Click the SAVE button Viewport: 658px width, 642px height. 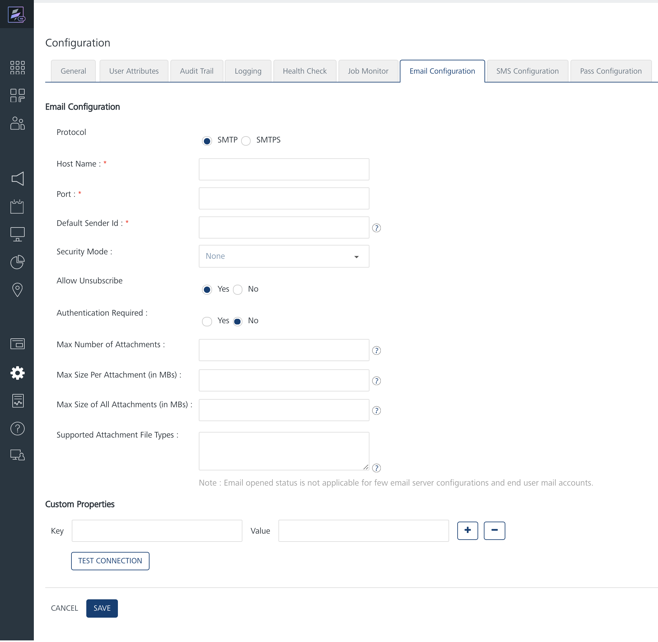102,608
